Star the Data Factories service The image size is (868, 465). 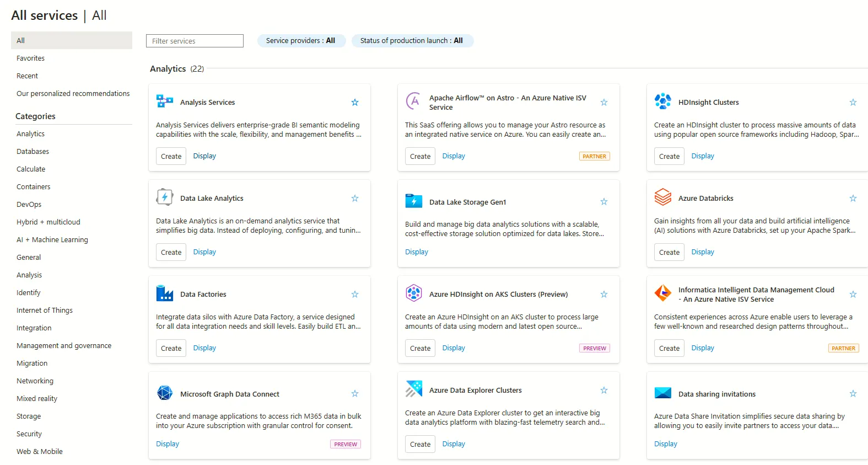click(355, 294)
